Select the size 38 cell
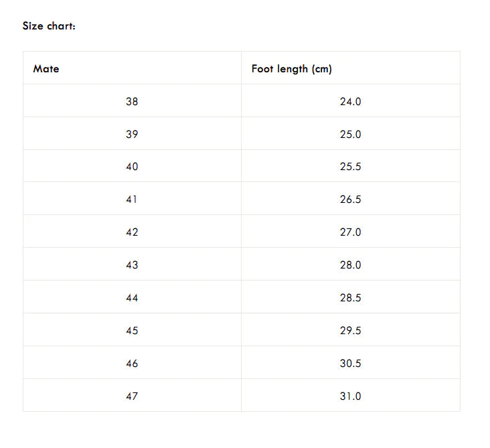Image resolution: width=490 pixels, height=448 pixels. tap(132, 102)
